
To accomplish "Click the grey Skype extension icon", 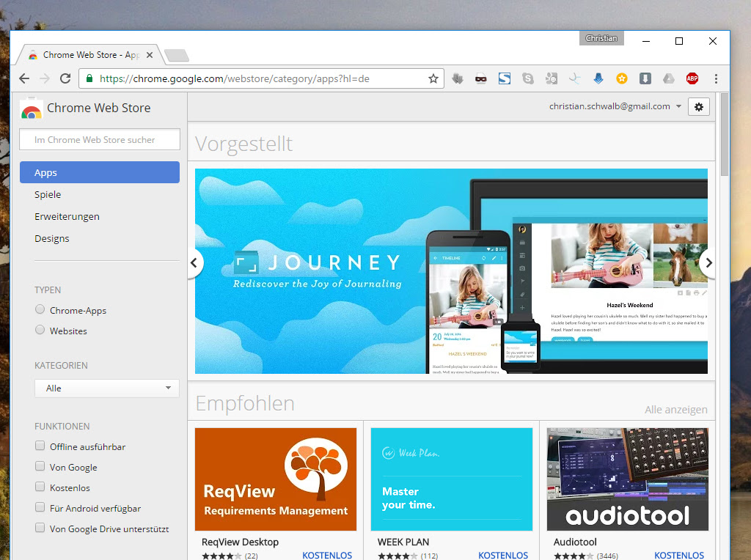I will pyautogui.click(x=528, y=78).
